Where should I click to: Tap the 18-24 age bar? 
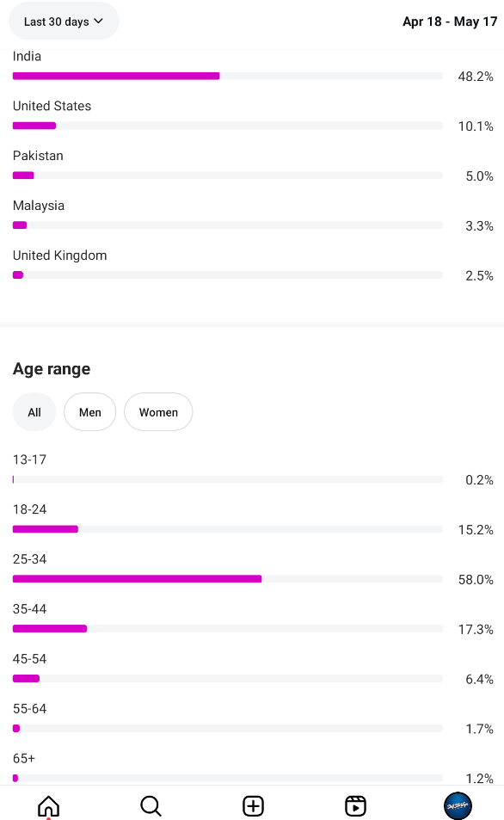(227, 528)
